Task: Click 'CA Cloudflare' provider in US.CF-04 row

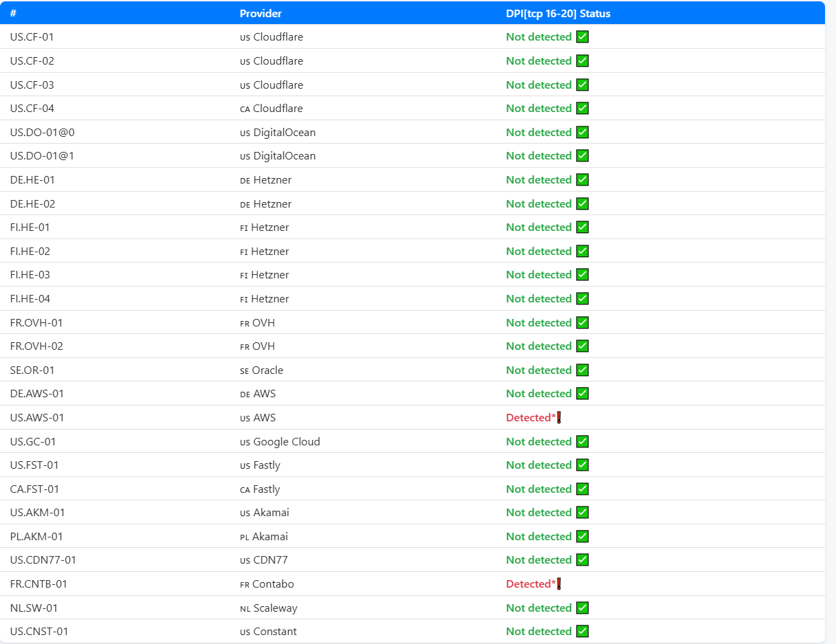Action: [x=272, y=108]
